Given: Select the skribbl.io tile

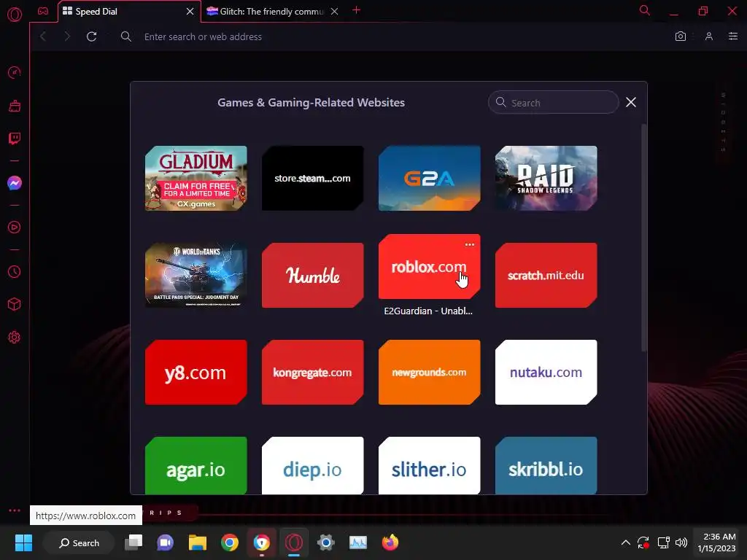Looking at the screenshot, I should point(546,466).
